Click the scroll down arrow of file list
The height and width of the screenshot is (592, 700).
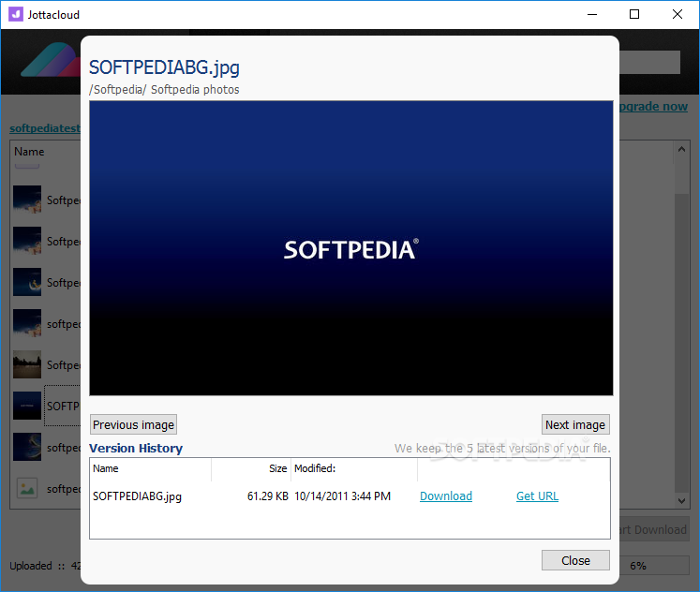click(681, 500)
